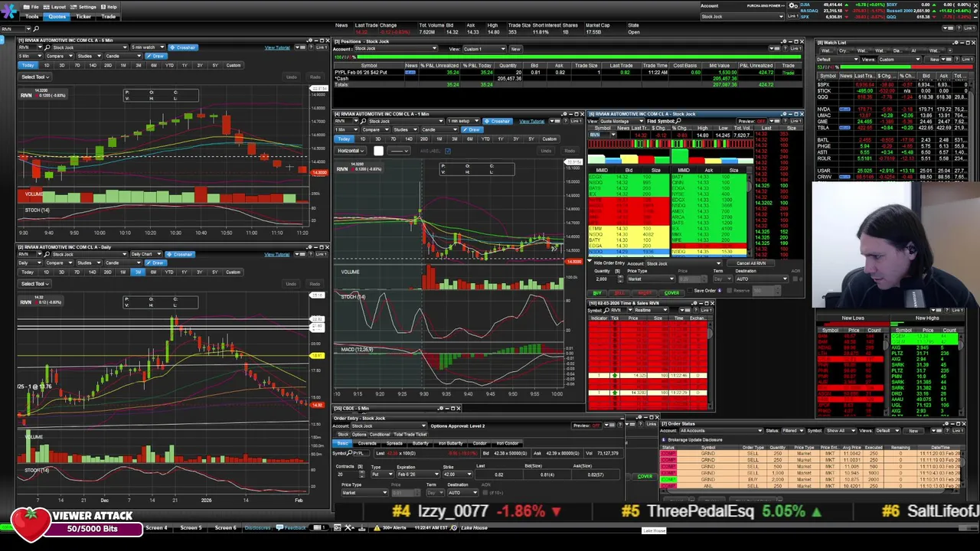
Task: Open the Help menu
Action: pos(109,7)
